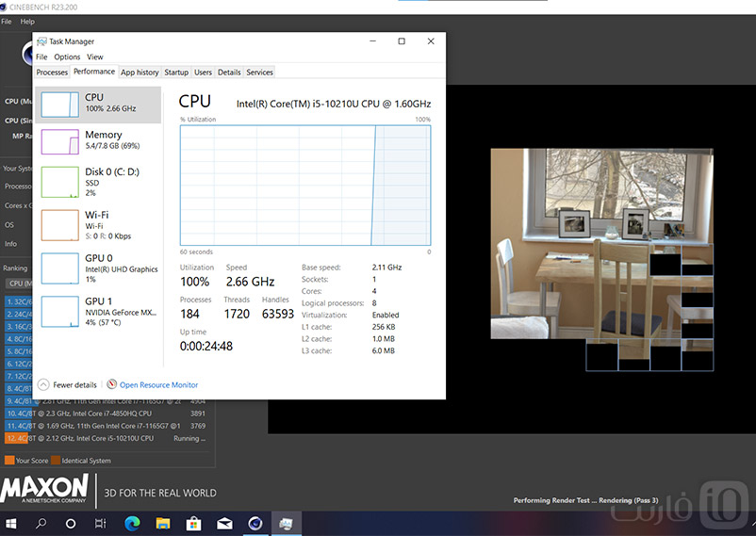Click the Cinebench rendered scene preview

click(601, 260)
